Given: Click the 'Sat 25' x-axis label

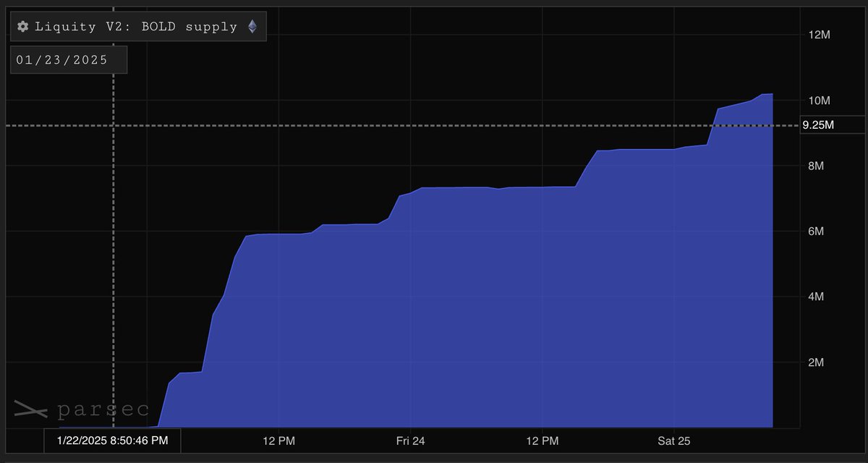Looking at the screenshot, I should tap(673, 441).
